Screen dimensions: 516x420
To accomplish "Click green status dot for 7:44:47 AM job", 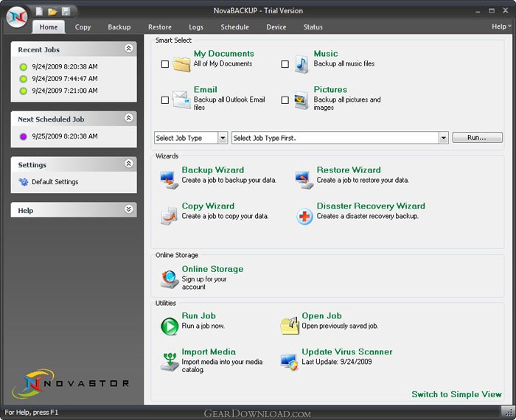I will [23, 79].
